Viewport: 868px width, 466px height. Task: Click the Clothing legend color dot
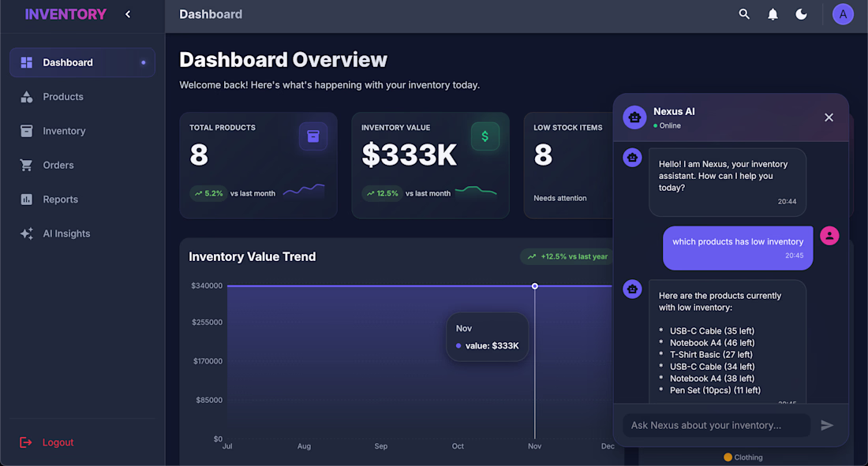(728, 457)
